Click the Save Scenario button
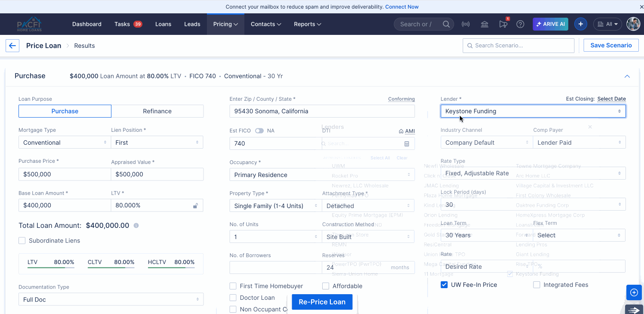This screenshot has height=314, width=644. pyautogui.click(x=611, y=45)
